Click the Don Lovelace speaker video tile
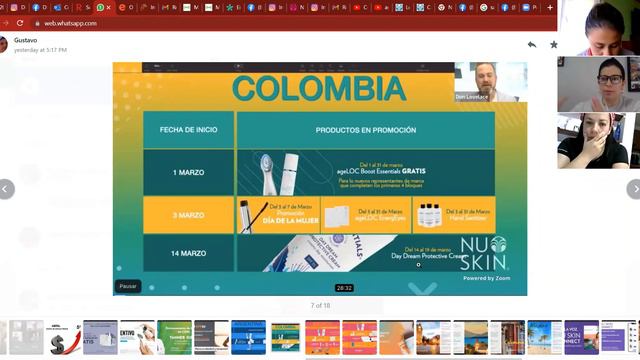 tap(491, 82)
